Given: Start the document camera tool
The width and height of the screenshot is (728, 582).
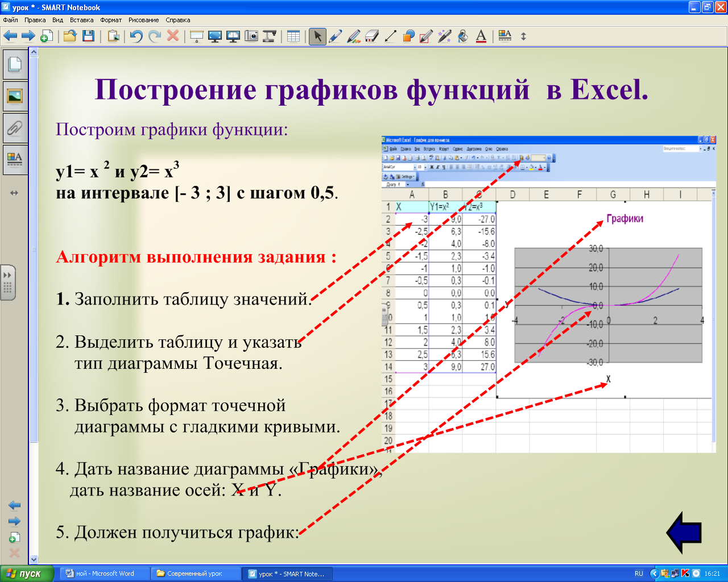Looking at the screenshot, I should pos(270,36).
